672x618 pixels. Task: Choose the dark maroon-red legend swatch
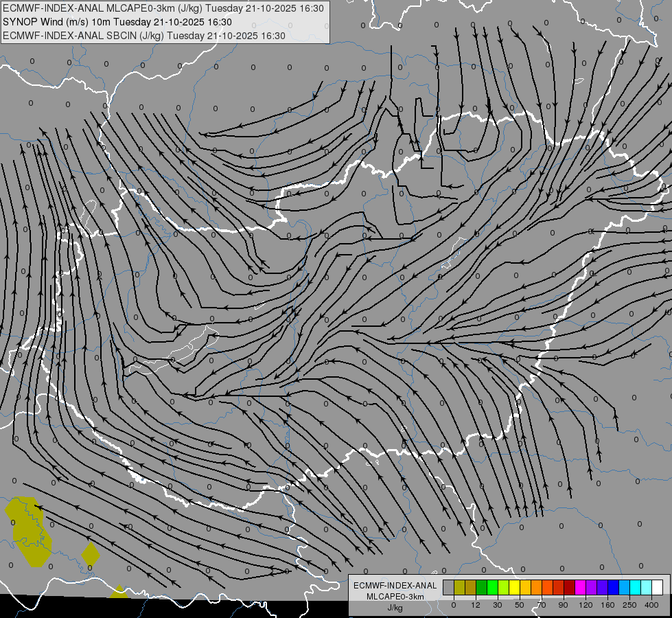coord(570,587)
